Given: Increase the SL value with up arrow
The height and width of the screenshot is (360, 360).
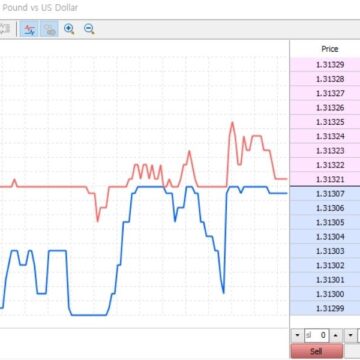Looking at the screenshot, I should point(336,336).
